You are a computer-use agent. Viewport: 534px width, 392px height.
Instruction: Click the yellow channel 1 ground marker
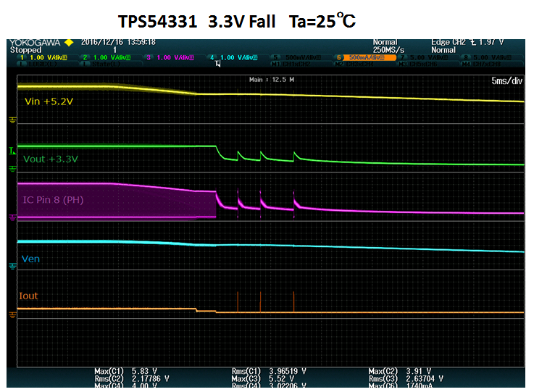(12, 120)
